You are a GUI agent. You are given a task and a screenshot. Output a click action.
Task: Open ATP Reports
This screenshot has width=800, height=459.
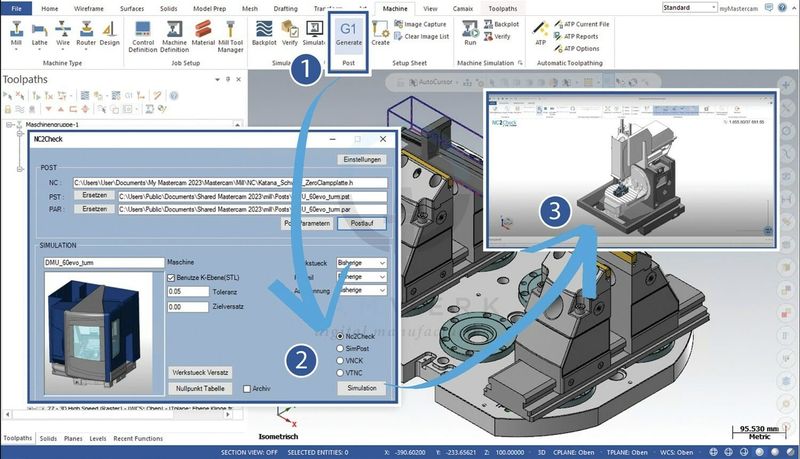[576, 36]
